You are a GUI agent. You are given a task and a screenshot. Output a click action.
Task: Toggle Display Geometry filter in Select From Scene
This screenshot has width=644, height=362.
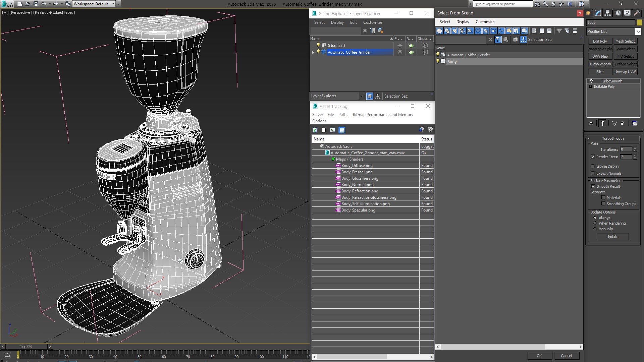pos(439,31)
